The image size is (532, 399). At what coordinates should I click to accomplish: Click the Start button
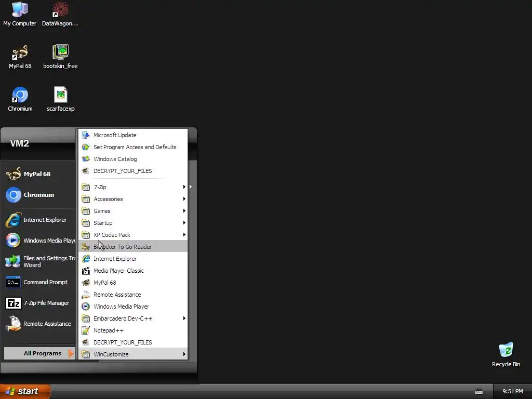pyautogui.click(x=24, y=391)
